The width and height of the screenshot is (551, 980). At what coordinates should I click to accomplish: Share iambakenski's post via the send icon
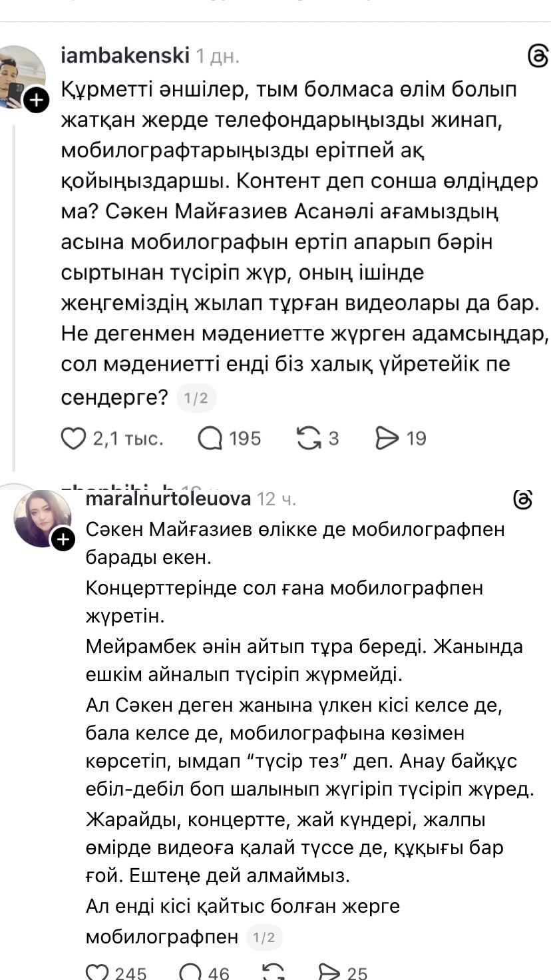(387, 438)
